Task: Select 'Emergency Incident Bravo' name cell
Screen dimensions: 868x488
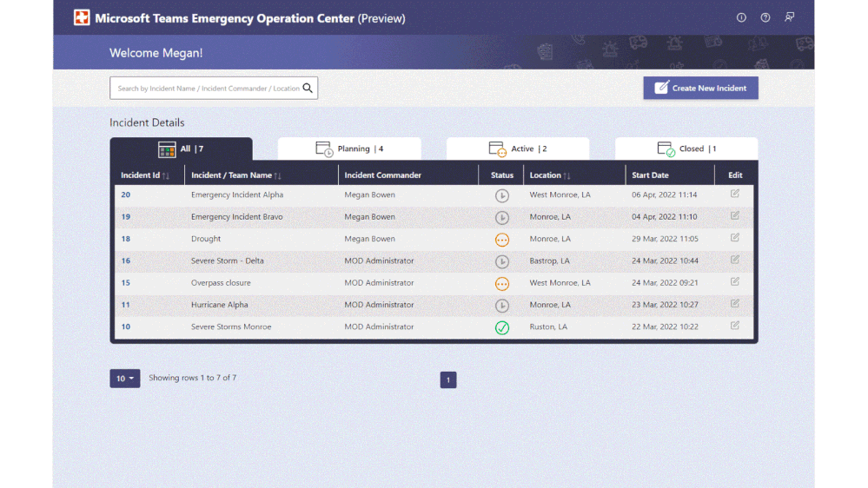Action: tap(237, 217)
